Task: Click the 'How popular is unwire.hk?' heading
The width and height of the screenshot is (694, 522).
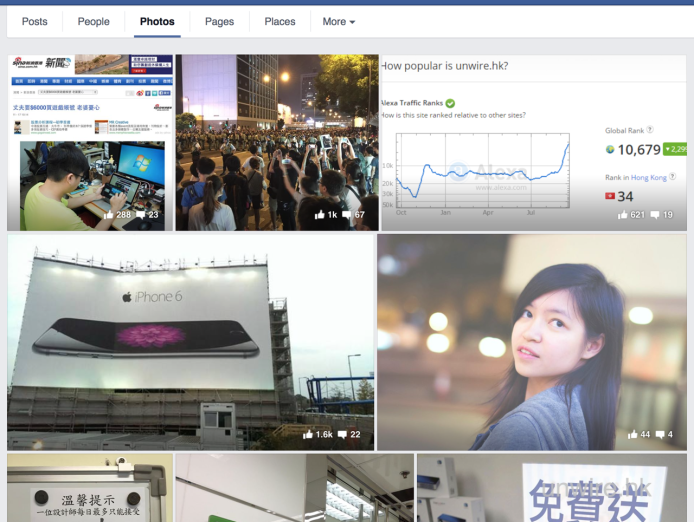Action: click(x=444, y=66)
